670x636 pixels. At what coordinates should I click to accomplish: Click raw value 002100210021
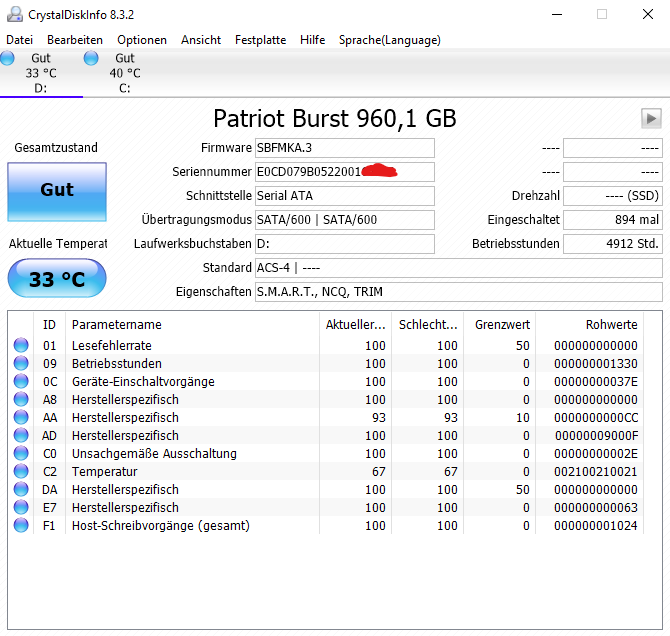pyautogui.click(x=596, y=471)
